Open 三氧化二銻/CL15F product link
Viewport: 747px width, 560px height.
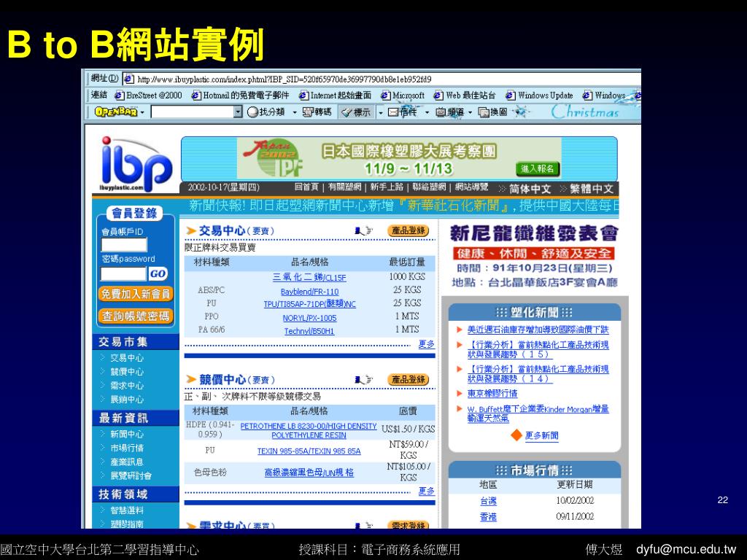tap(309, 277)
